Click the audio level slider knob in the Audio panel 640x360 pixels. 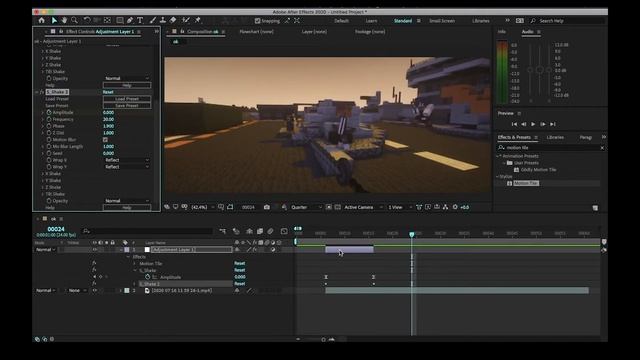click(540, 70)
